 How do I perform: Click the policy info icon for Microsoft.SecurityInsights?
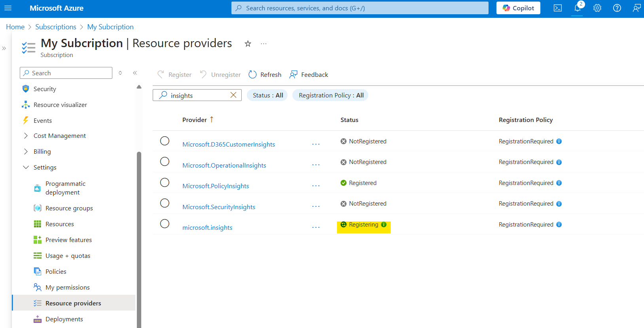[x=559, y=204]
